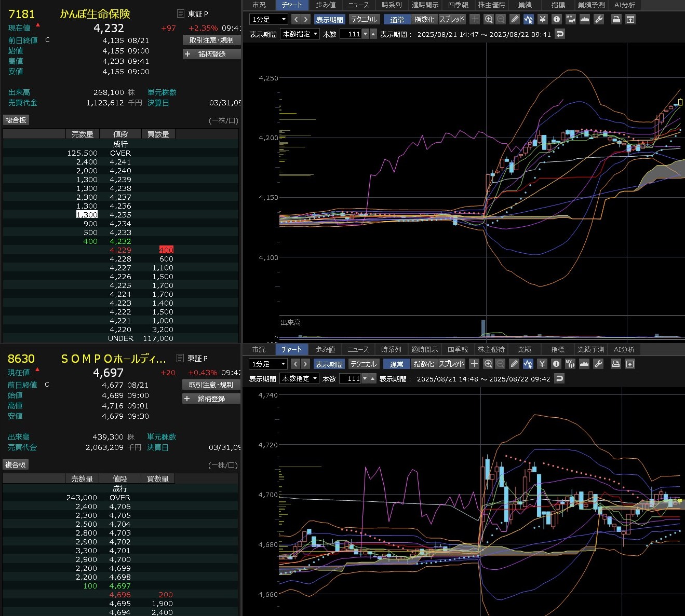Toggle 表示期間 button in top chart toolbar
This screenshot has height=616, width=685.
coord(329,19)
